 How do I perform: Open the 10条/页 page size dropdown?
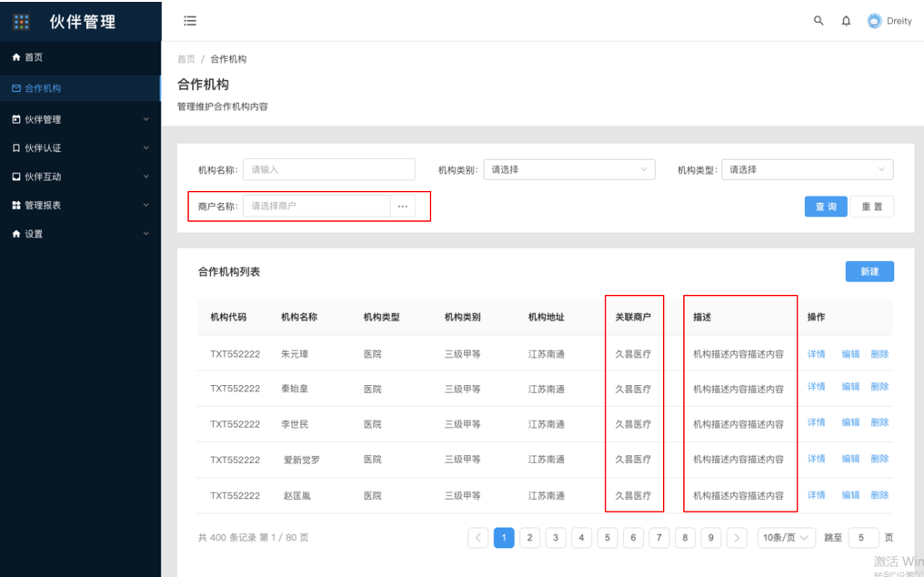click(x=786, y=538)
